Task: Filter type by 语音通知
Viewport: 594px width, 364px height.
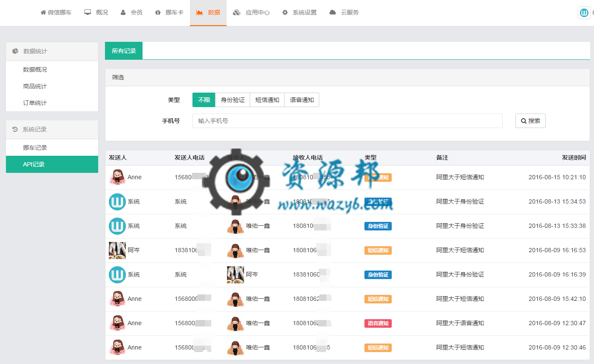Action: pos(302,100)
